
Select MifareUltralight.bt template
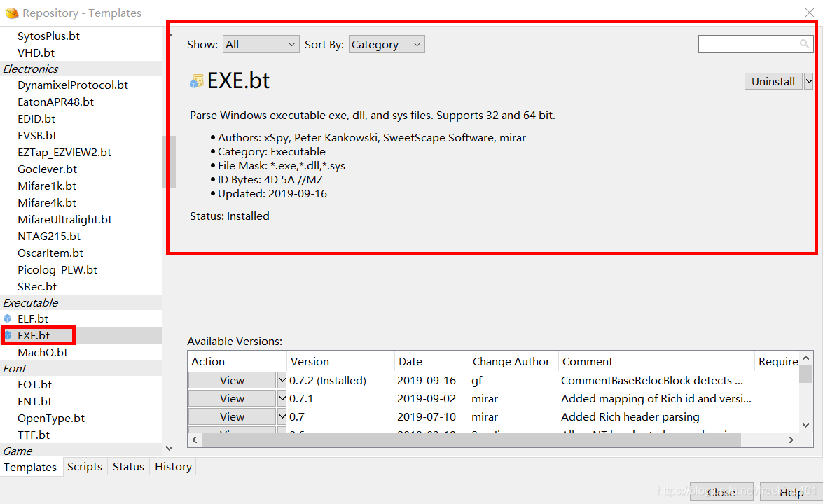(x=64, y=219)
